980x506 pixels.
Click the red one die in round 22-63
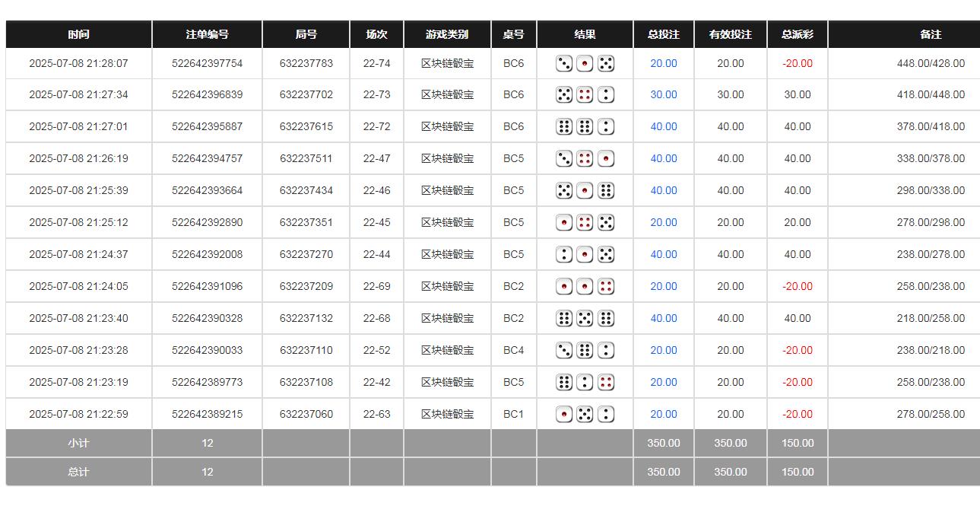click(564, 415)
